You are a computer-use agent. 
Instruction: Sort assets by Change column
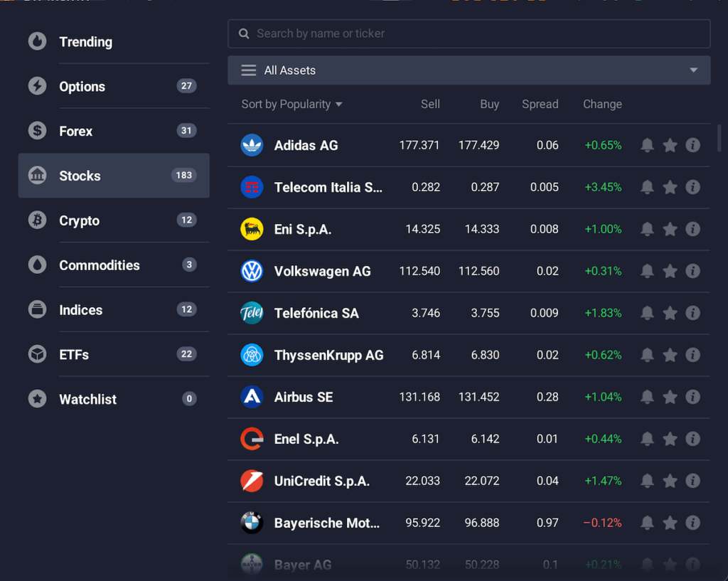point(602,104)
